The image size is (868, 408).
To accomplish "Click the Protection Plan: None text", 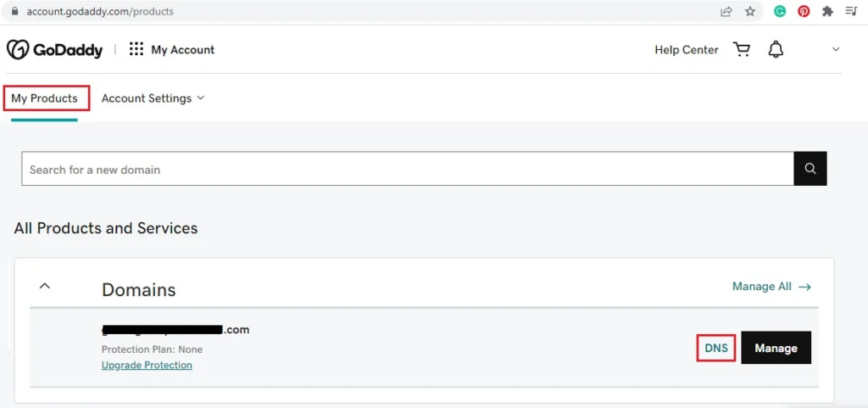I will coord(152,349).
